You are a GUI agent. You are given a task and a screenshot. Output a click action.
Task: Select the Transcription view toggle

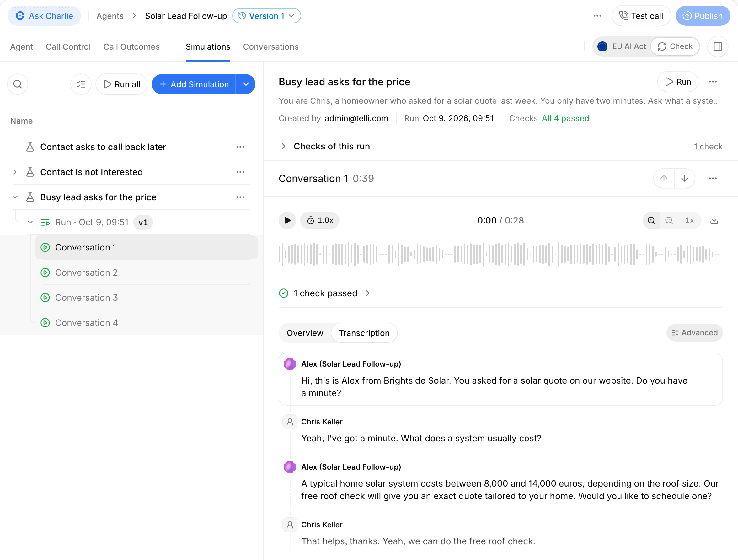364,333
